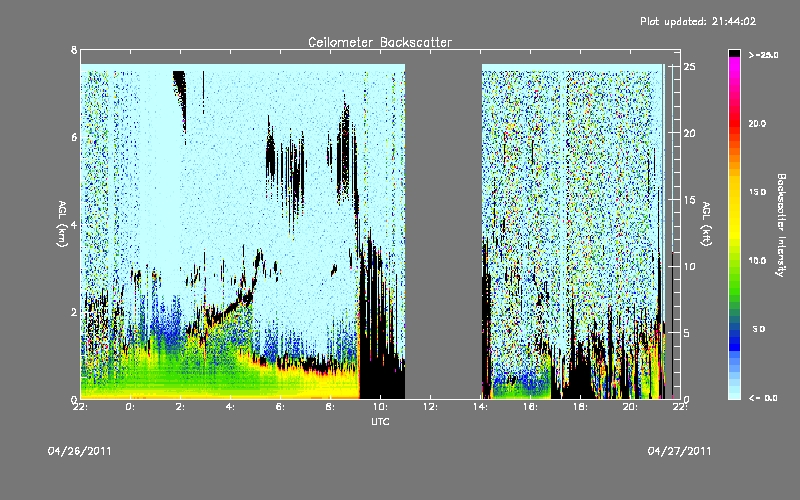Click the black top swatch of colorbar
800x500 pixels.
pyautogui.click(x=734, y=53)
